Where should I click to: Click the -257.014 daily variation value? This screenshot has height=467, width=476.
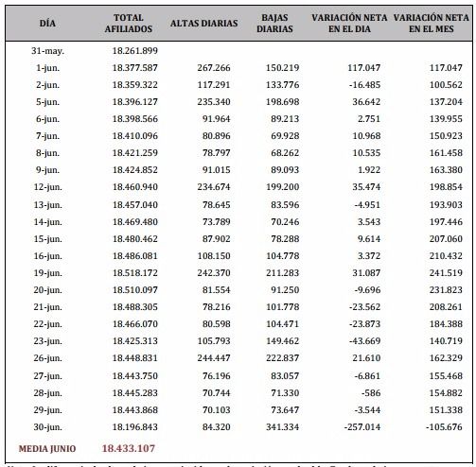[362, 427]
